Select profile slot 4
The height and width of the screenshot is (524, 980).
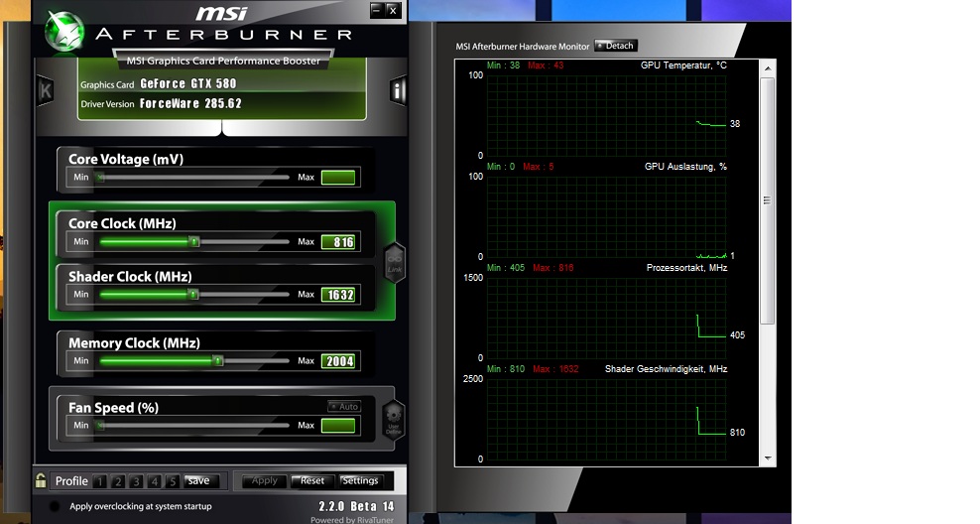(x=155, y=481)
